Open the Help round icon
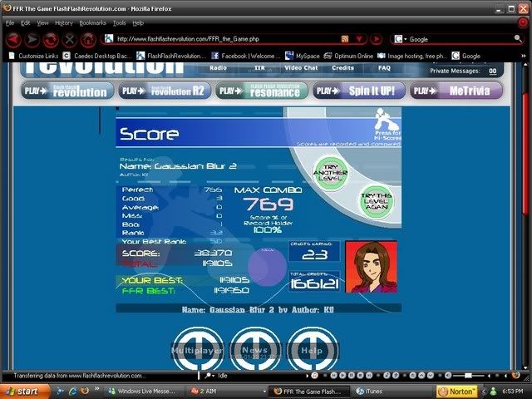 coord(313,351)
